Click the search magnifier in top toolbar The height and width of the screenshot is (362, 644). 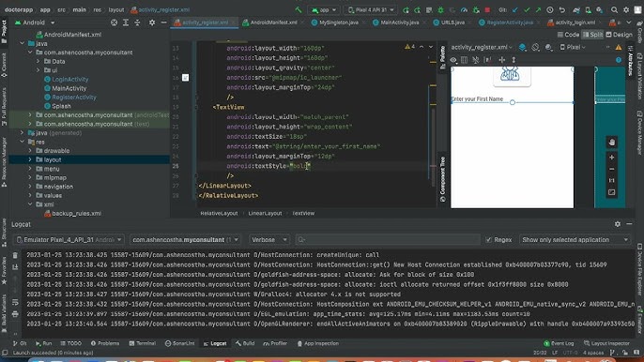coord(614,10)
